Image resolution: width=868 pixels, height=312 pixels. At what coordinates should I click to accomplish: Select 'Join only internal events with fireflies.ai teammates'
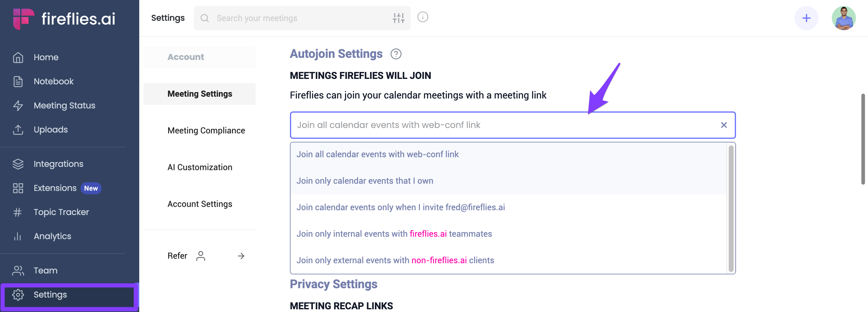[x=394, y=233]
